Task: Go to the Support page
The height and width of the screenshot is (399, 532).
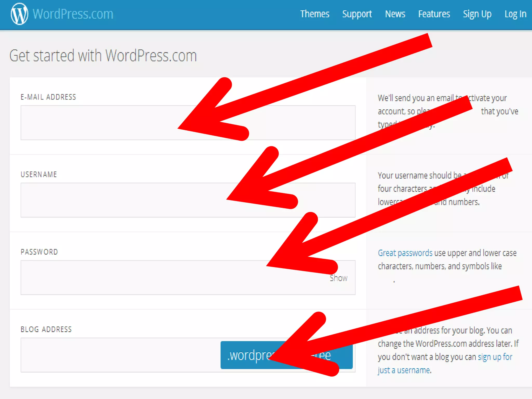Action: click(357, 14)
